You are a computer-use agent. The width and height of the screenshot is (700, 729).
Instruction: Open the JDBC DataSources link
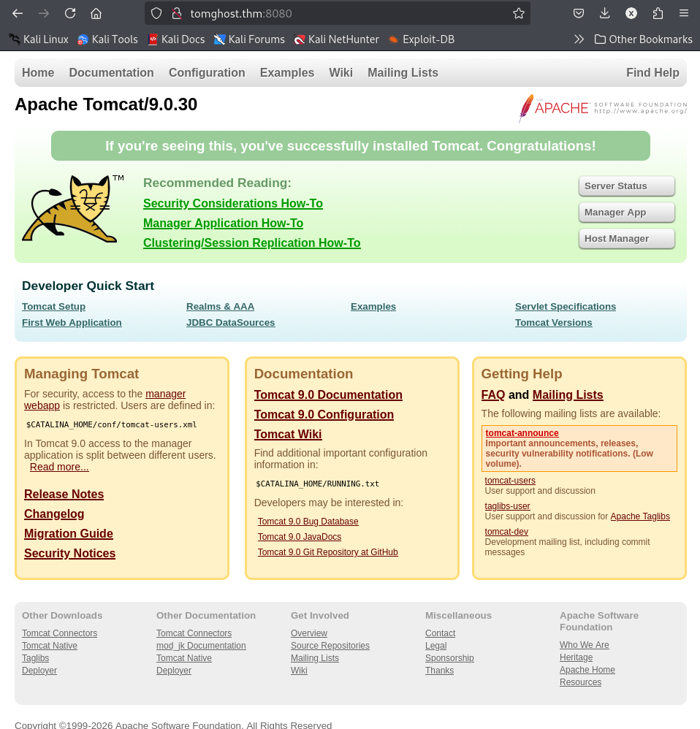point(231,323)
